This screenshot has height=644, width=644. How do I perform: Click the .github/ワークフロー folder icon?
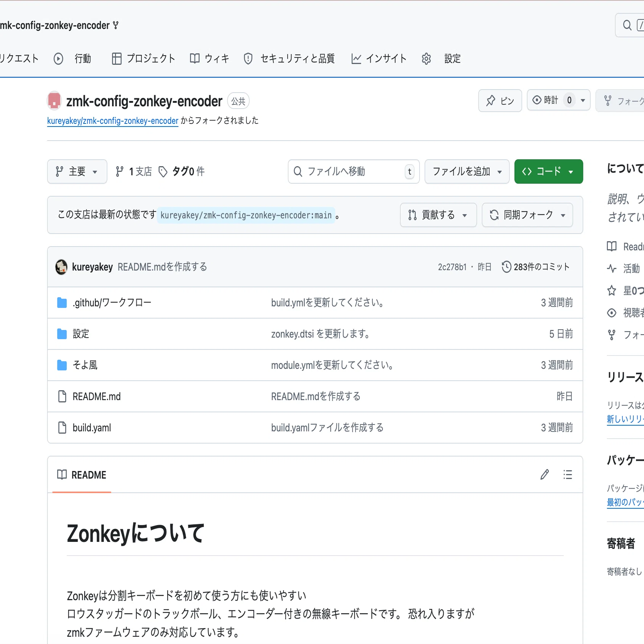(x=62, y=303)
